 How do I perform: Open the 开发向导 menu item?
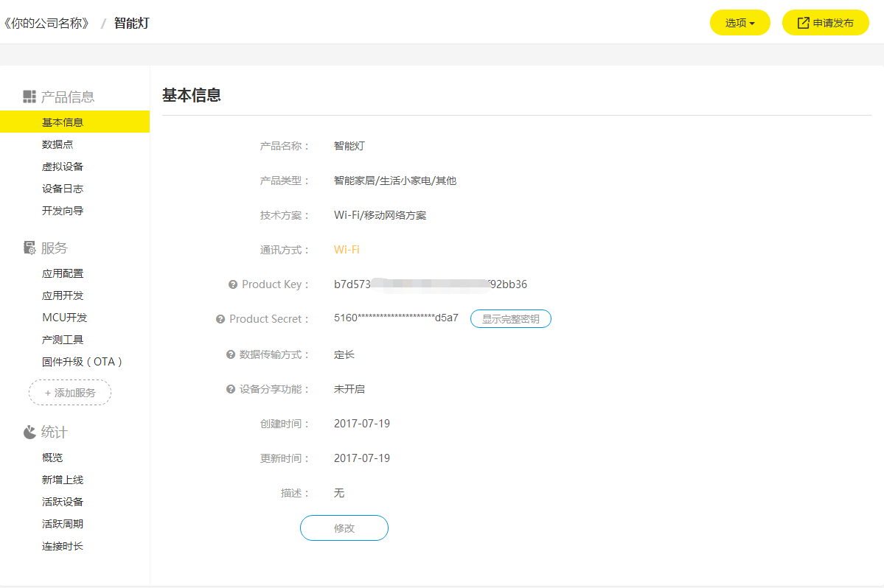pos(63,211)
